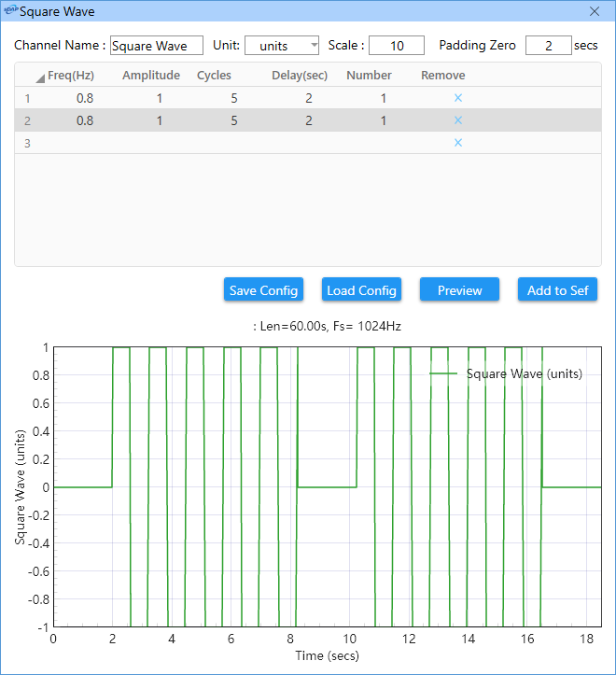Image resolution: width=616 pixels, height=675 pixels.
Task: Click row number 1 in the table
Action: tap(28, 99)
